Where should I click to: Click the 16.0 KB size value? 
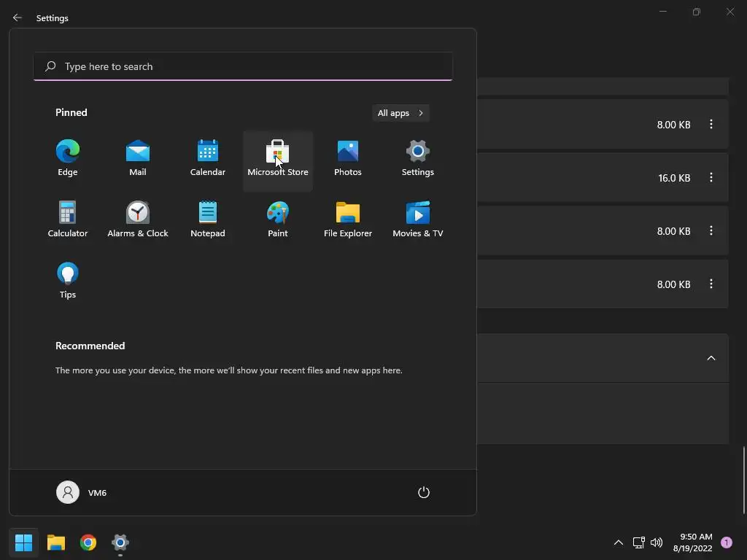pyautogui.click(x=674, y=178)
